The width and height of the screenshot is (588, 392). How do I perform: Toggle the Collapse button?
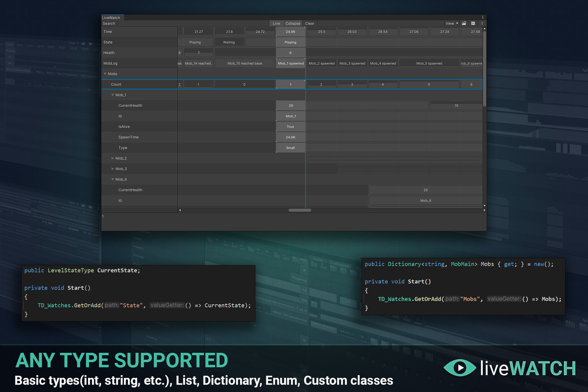click(293, 23)
